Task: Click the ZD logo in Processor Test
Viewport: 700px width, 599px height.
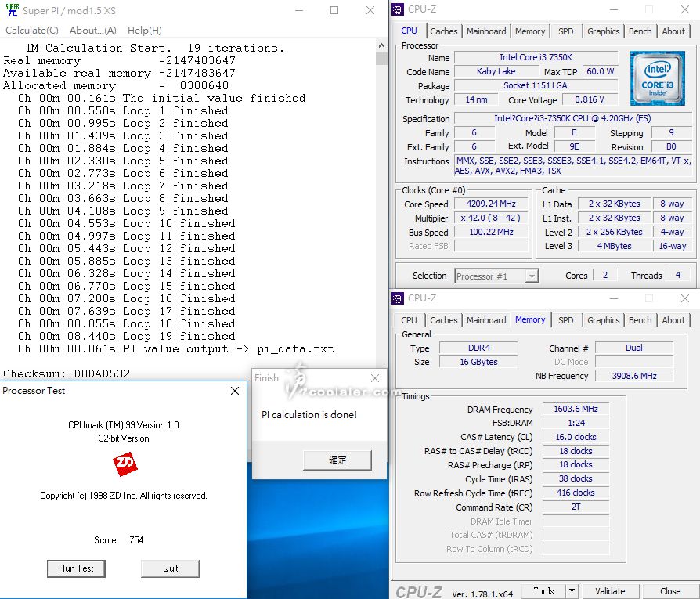Action: point(125,465)
